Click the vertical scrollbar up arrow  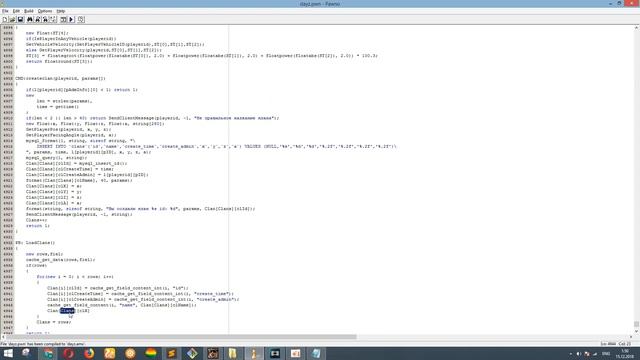(636, 28)
